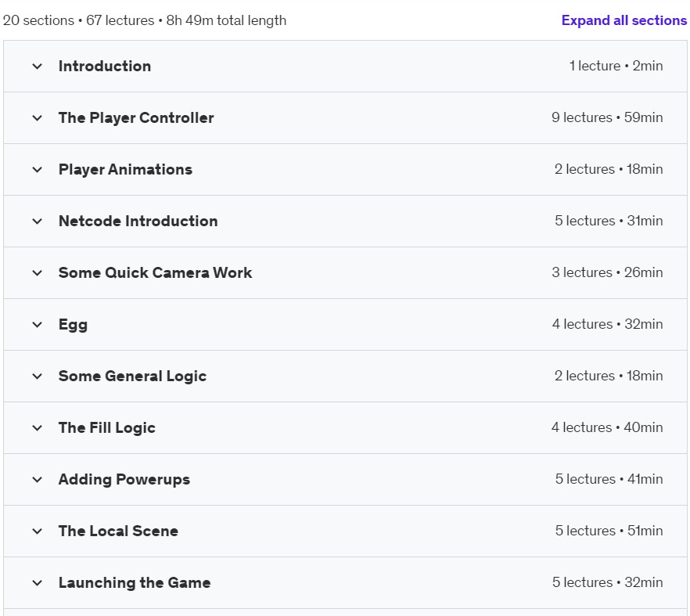The width and height of the screenshot is (690, 616).
Task: Select Some General Logic section title
Action: 132,376
